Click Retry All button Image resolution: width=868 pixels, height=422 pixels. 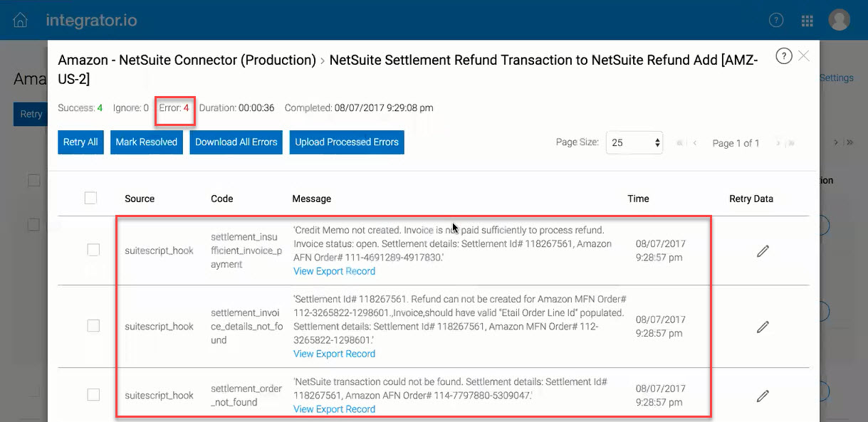80,142
